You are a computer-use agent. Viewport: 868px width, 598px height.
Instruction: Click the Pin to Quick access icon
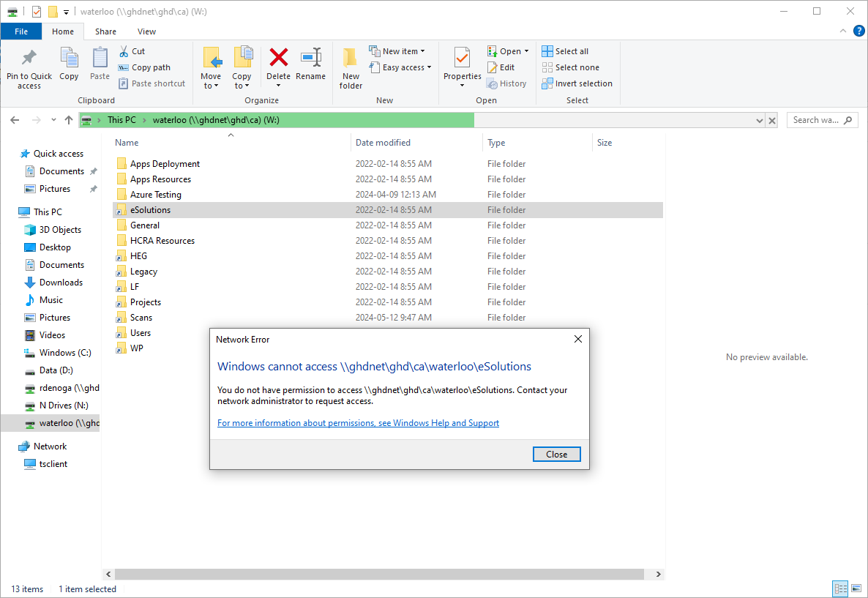29,59
